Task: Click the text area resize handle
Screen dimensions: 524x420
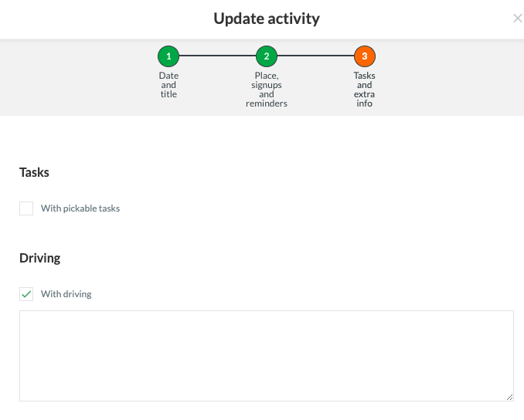Action: (509, 397)
